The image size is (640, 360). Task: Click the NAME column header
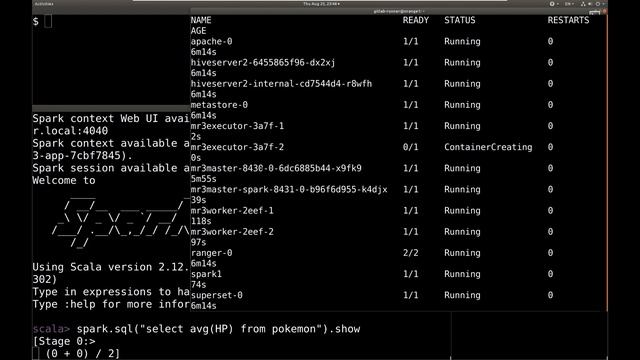pyautogui.click(x=201, y=20)
